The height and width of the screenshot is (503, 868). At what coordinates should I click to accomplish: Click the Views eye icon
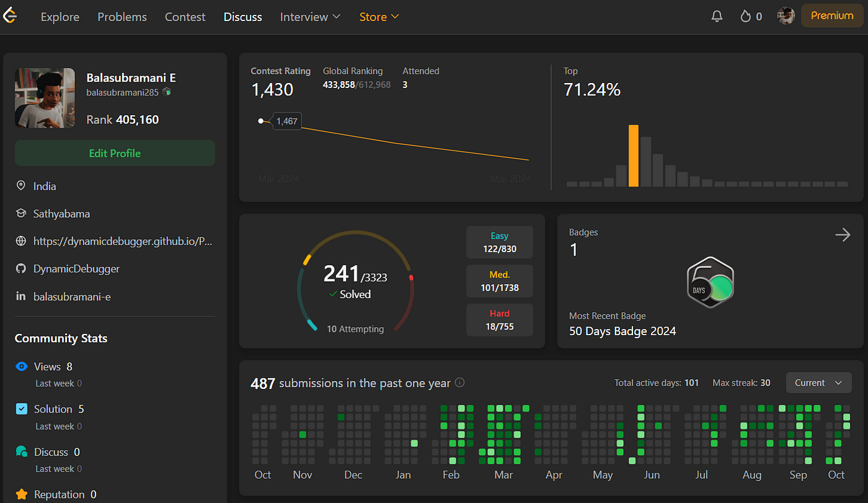pos(22,367)
